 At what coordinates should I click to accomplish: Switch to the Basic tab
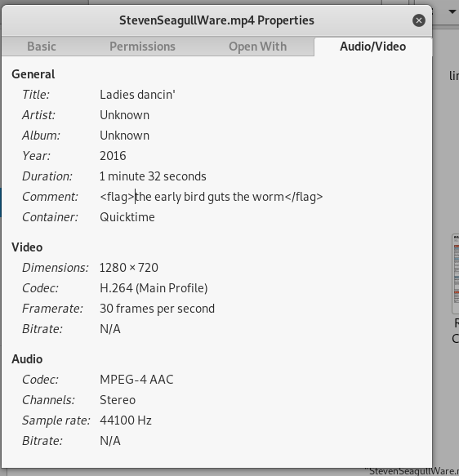click(42, 47)
